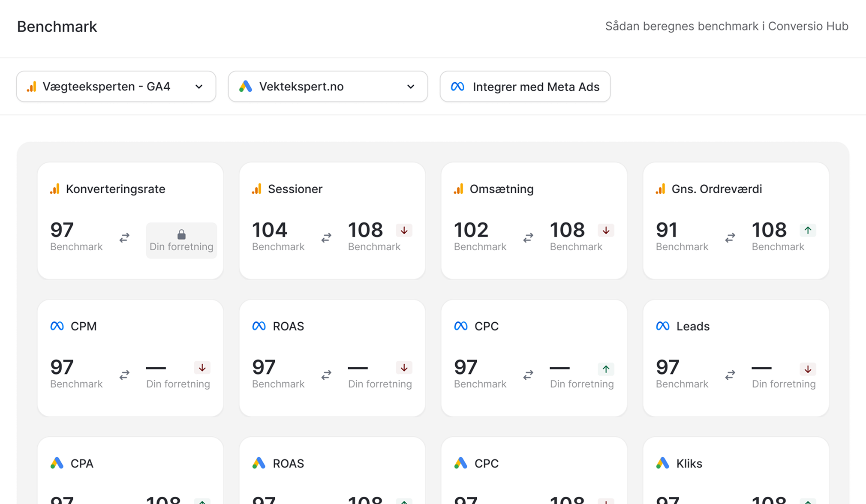This screenshot has width=866, height=504.
Task: Click the Analytics icon beside Konverteringsrate
Action: pyautogui.click(x=55, y=189)
